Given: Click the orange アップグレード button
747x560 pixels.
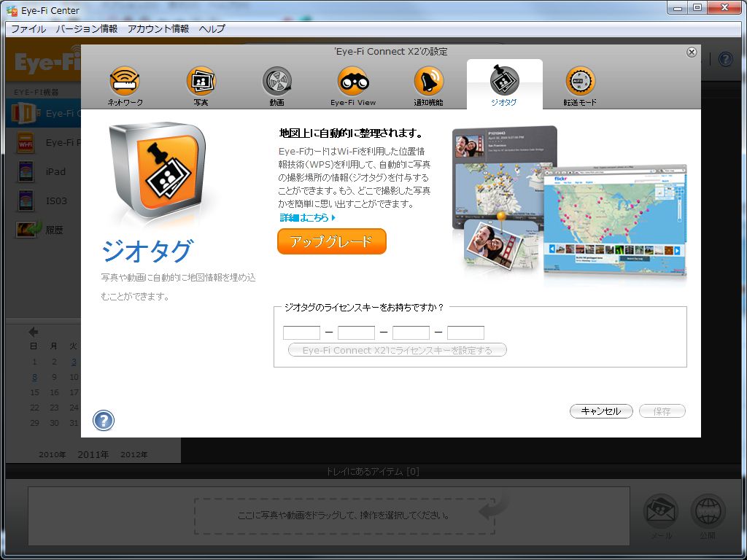Looking at the screenshot, I should pyautogui.click(x=332, y=241).
